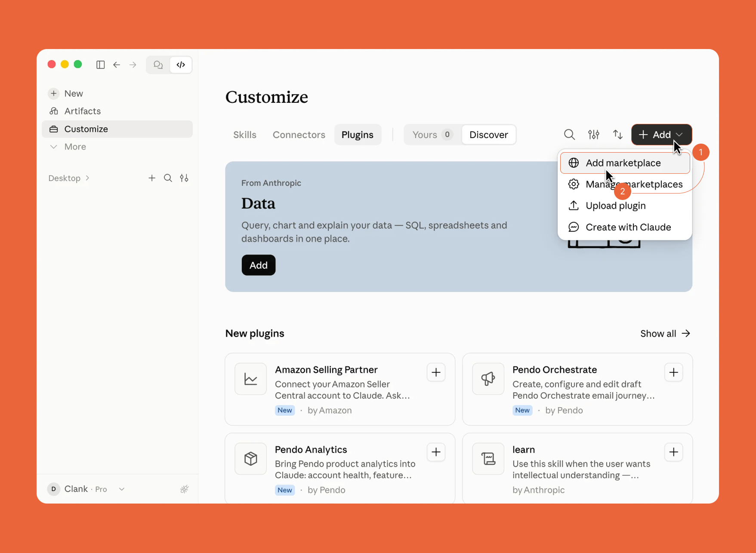Select the Plugins tab

[x=358, y=135]
